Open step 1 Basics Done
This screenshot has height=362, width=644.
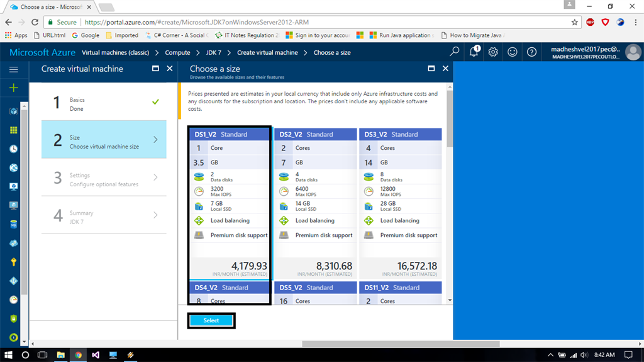click(x=104, y=101)
